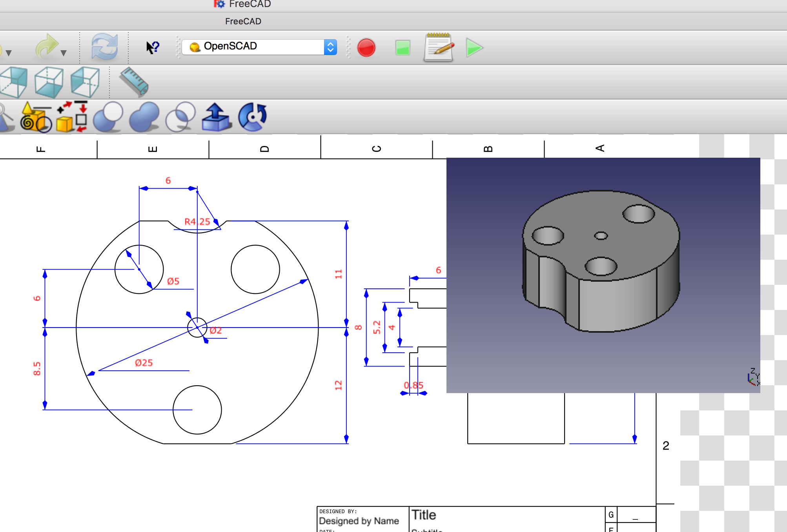Open the macro editor notepad icon
This screenshot has width=787, height=532.
(x=439, y=47)
